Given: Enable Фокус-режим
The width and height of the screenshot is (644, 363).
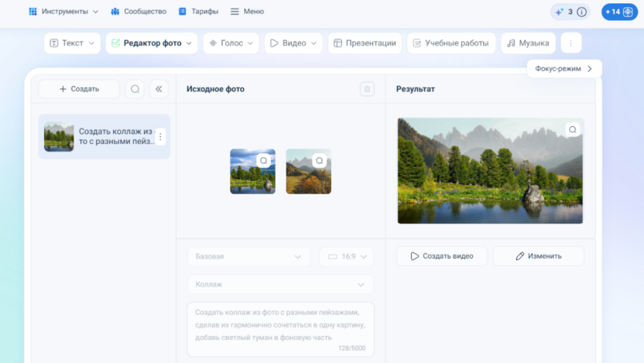Looking at the screenshot, I should pos(564,69).
